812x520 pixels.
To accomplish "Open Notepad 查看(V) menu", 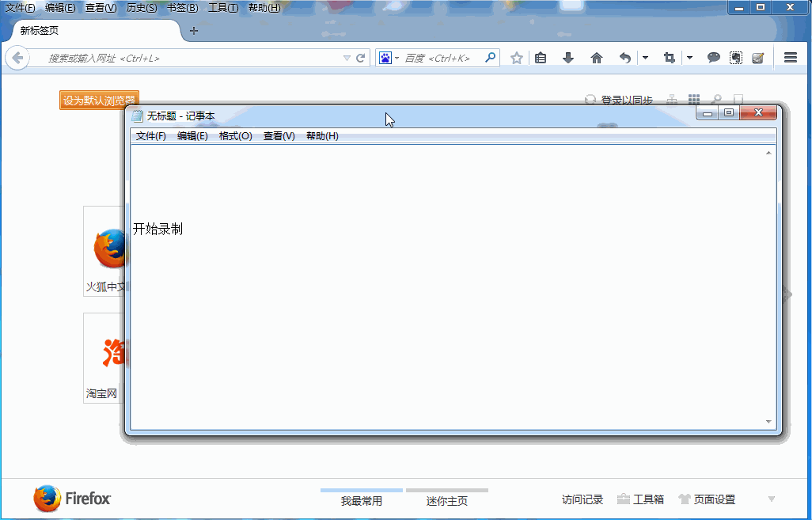I will click(x=279, y=135).
